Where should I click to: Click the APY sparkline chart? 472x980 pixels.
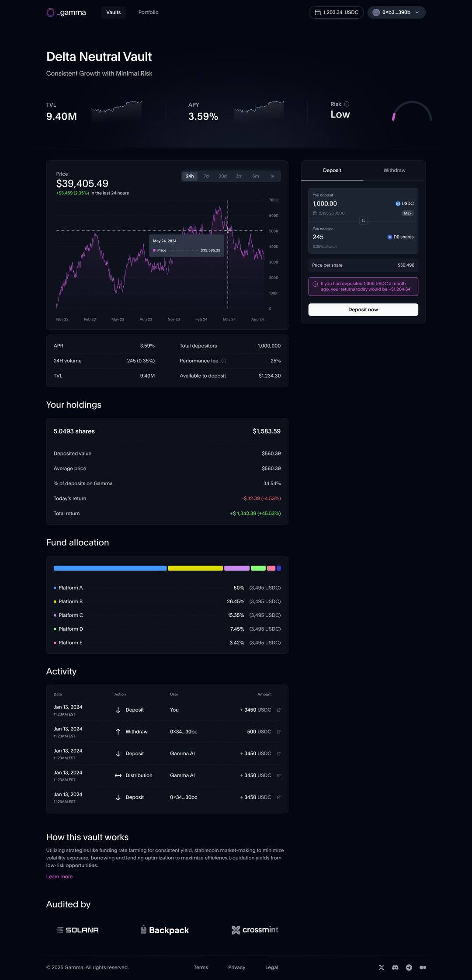[x=259, y=111]
